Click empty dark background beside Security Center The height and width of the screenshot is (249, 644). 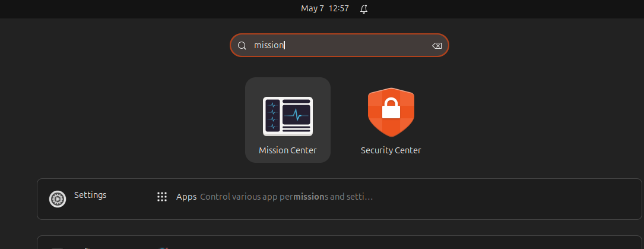click(x=513, y=119)
